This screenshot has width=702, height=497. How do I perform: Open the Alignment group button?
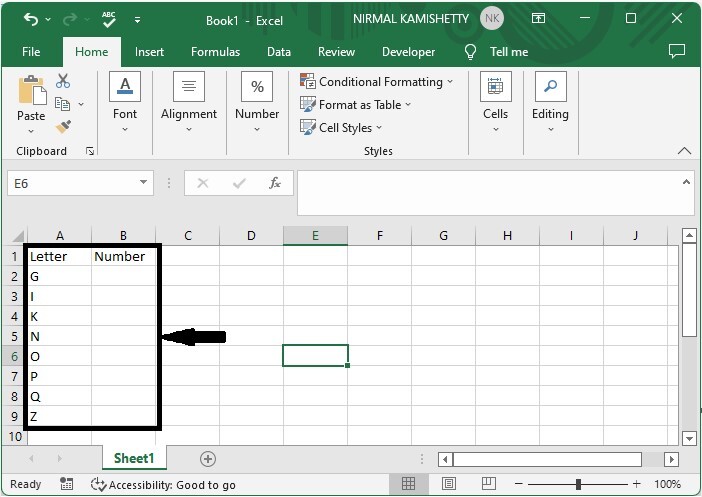coord(189,103)
